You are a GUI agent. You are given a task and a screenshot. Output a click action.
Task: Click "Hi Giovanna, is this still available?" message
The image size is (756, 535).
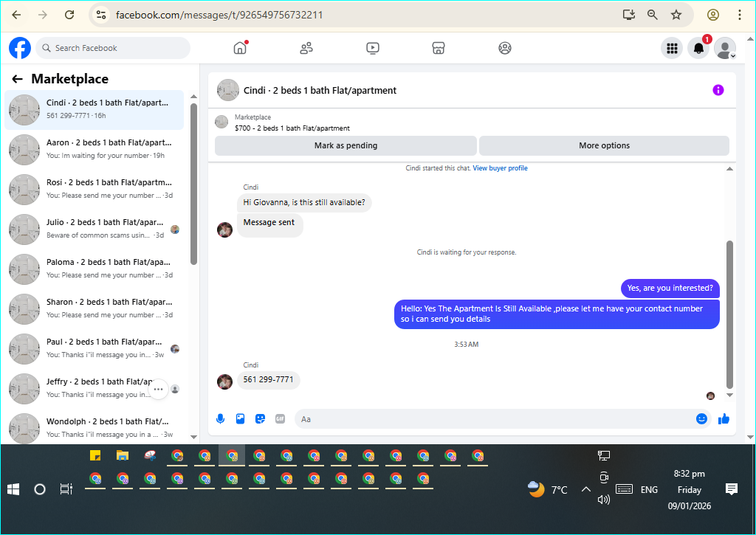tap(304, 202)
